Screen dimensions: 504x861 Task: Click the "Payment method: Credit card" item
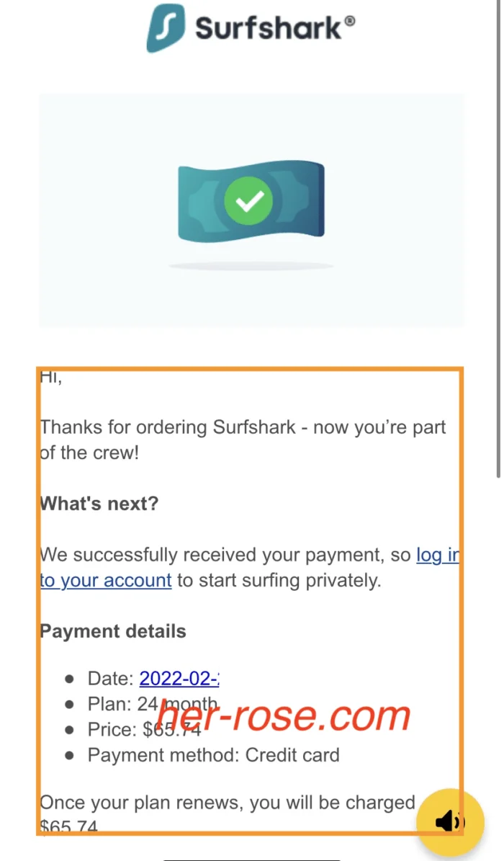pos(213,755)
